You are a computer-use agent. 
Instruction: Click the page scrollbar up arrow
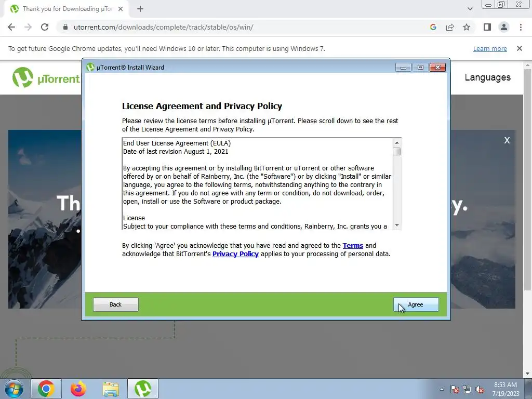[x=528, y=65]
